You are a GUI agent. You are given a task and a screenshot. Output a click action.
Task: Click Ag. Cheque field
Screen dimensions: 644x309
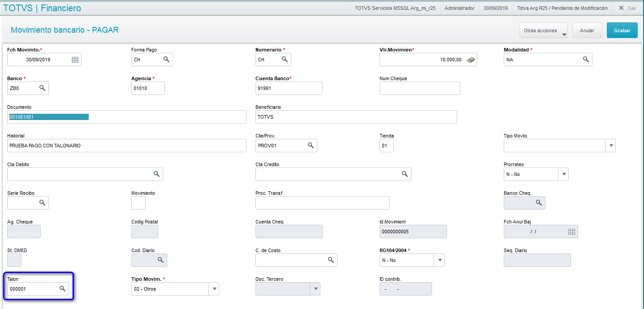tap(24, 232)
